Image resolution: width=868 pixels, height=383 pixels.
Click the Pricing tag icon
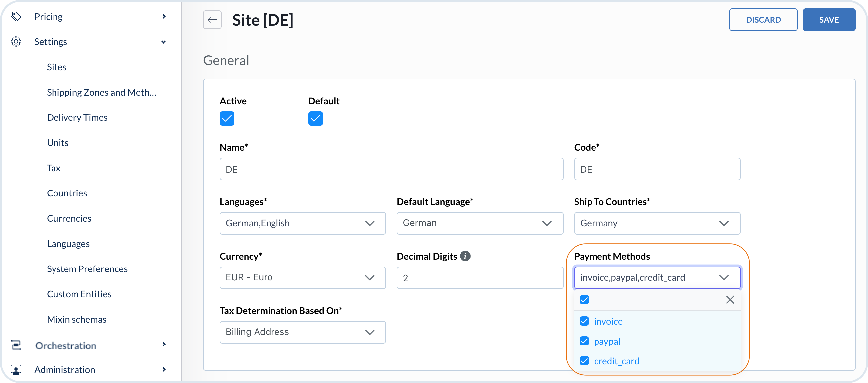[16, 17]
